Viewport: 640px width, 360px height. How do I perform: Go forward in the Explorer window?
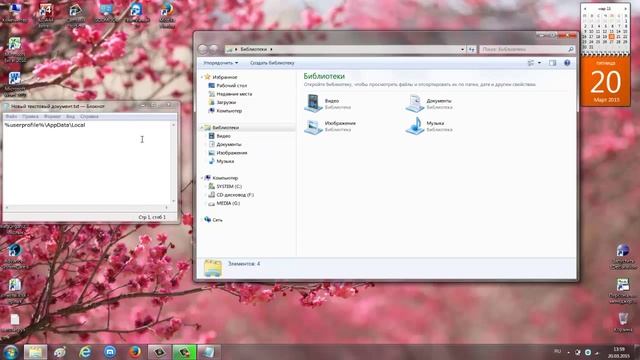(x=213, y=49)
